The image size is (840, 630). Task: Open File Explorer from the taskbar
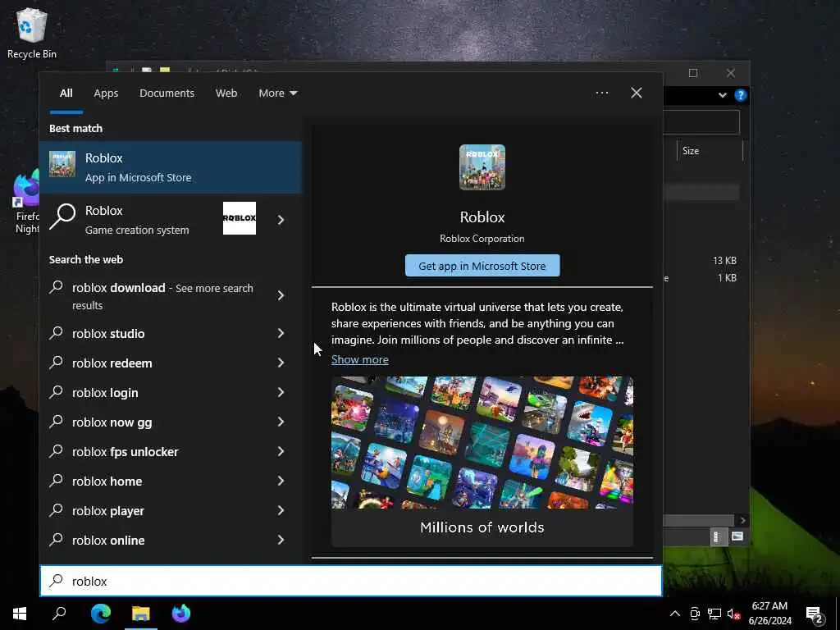(x=141, y=614)
